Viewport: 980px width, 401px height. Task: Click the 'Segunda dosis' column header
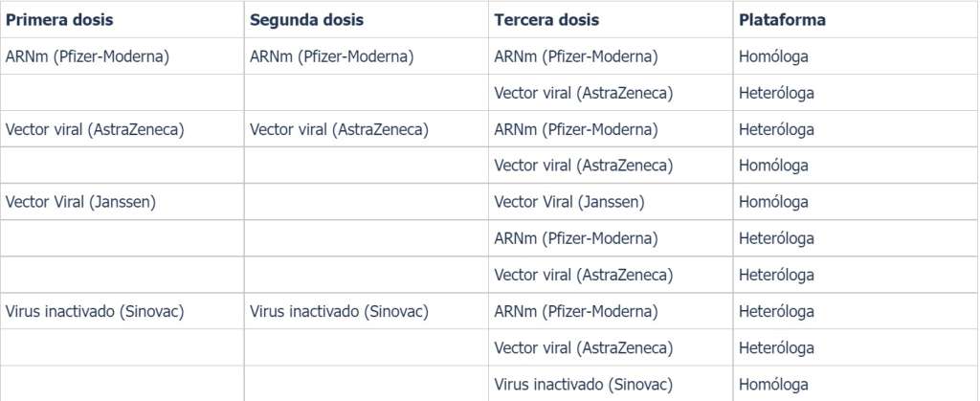pyautogui.click(x=307, y=20)
